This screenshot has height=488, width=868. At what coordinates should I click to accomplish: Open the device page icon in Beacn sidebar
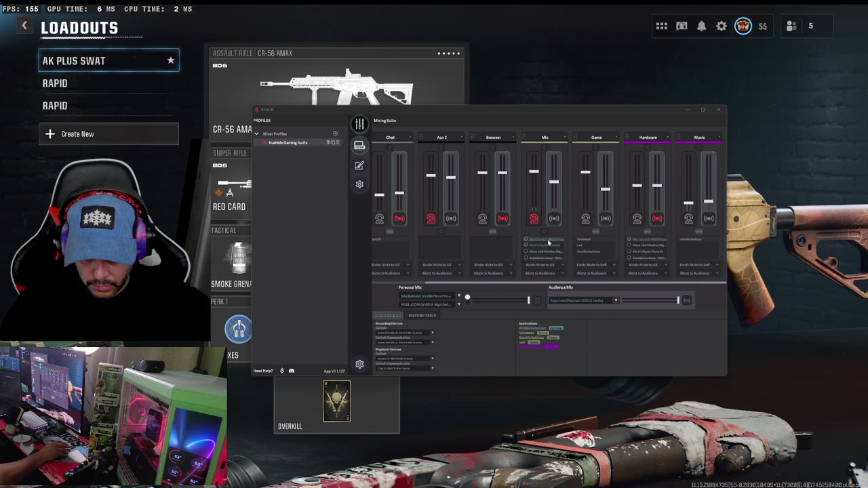(x=359, y=145)
